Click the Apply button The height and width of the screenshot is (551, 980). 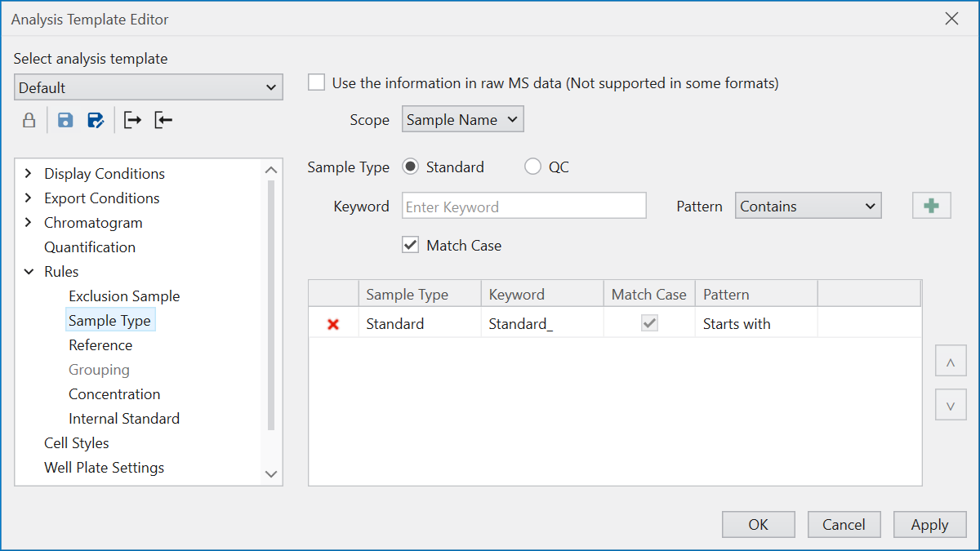pos(929,525)
